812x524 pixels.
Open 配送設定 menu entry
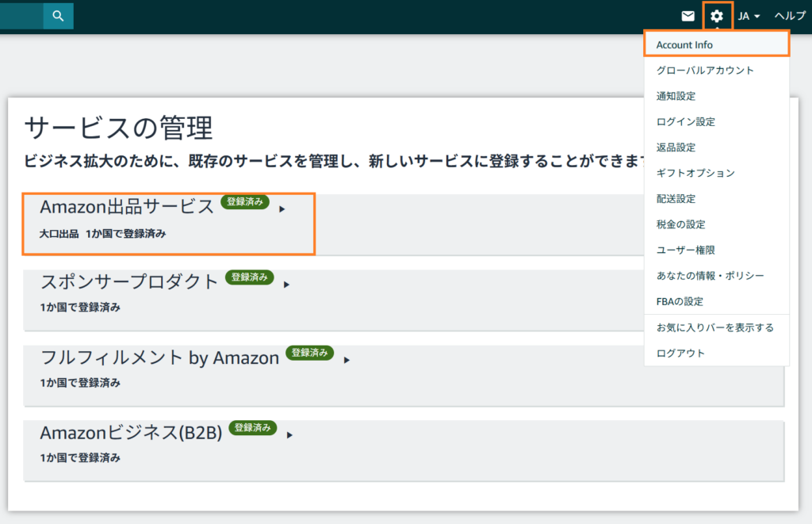coord(717,199)
